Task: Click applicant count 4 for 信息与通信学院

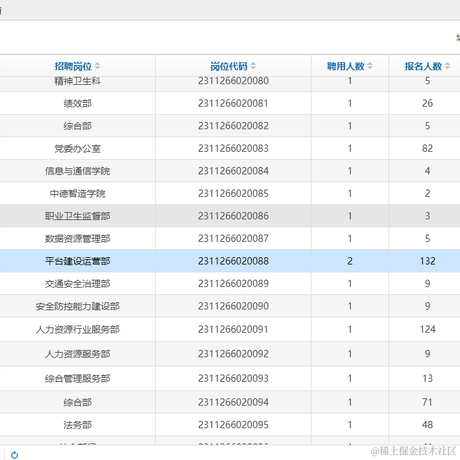Action: (427, 171)
